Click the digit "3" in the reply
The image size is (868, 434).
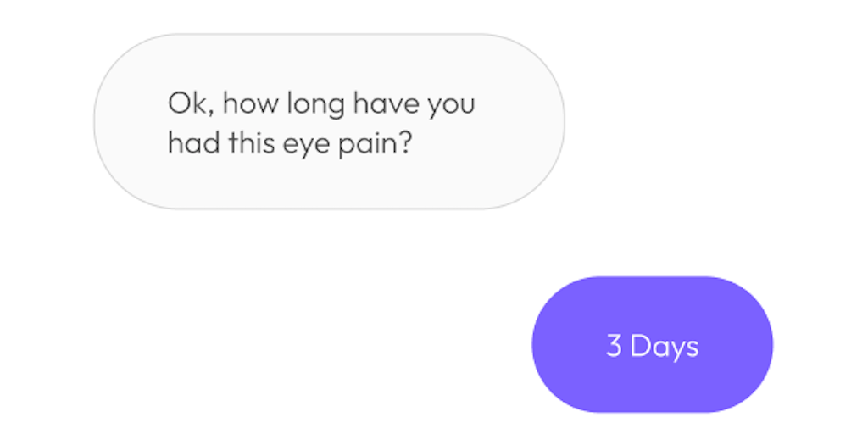pyautogui.click(x=614, y=346)
